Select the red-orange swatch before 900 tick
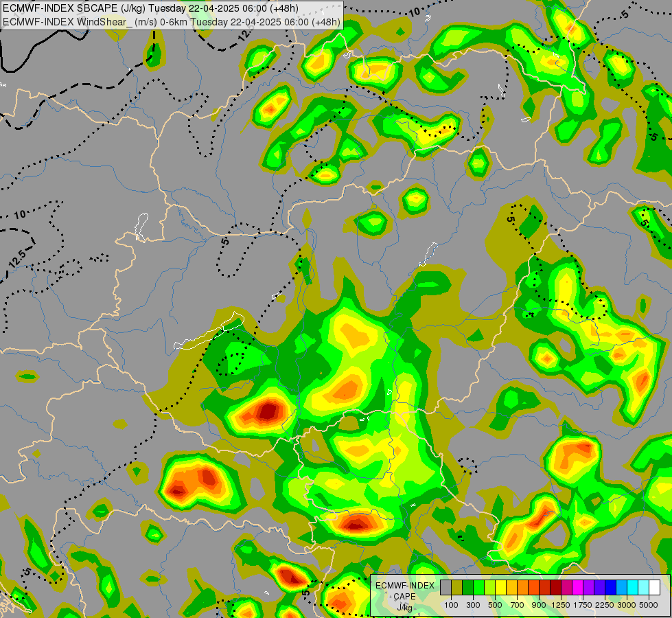 [x=533, y=588]
